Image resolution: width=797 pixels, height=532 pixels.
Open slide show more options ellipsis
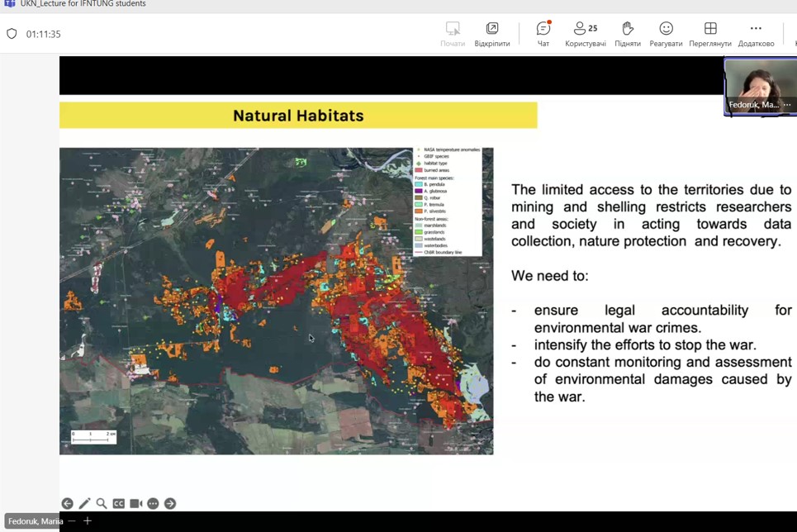pyautogui.click(x=153, y=504)
